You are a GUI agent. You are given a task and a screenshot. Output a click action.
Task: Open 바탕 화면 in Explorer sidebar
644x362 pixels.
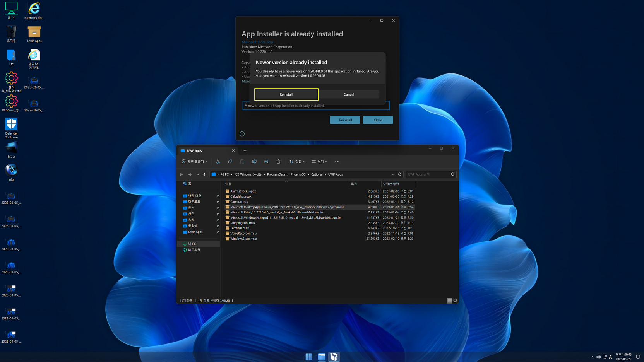[195, 196]
